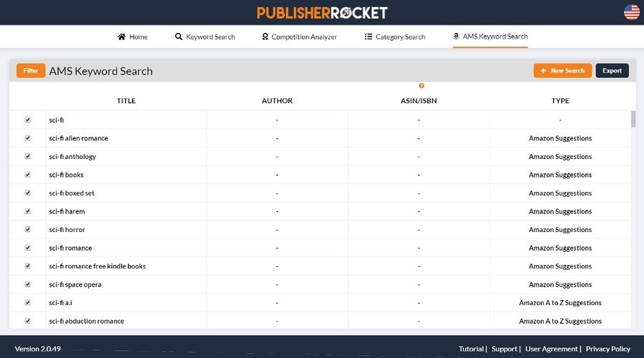Open the User Agreement link
The image size is (644, 358).
click(551, 349)
